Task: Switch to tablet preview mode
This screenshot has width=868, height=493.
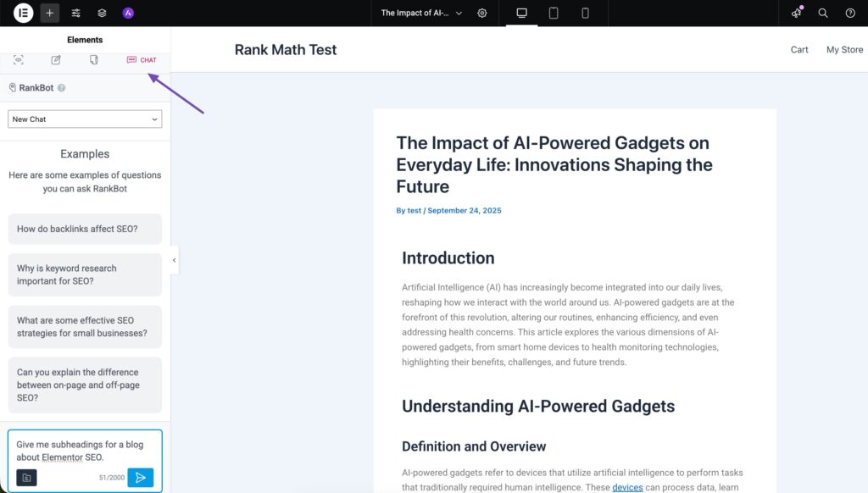Action: click(554, 13)
